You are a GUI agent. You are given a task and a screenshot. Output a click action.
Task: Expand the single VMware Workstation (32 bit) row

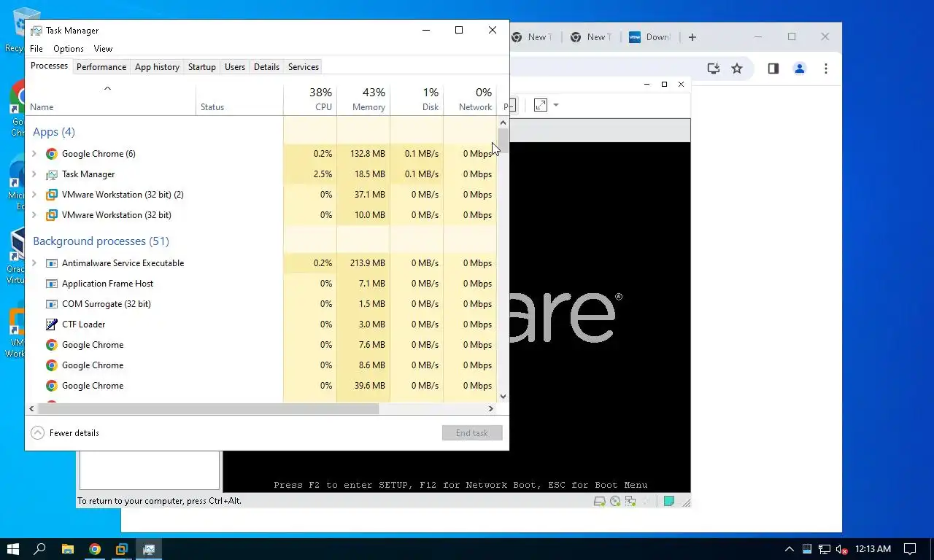[x=34, y=215]
